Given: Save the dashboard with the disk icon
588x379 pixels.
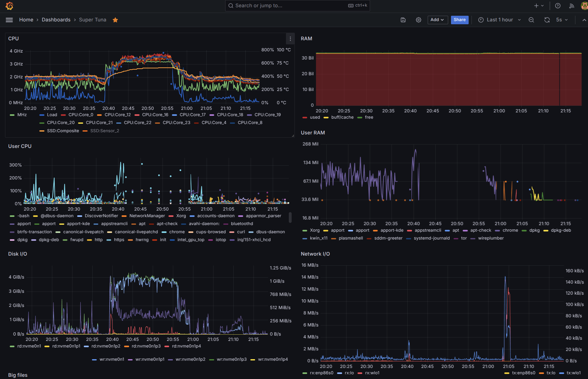Looking at the screenshot, I should [x=403, y=20].
